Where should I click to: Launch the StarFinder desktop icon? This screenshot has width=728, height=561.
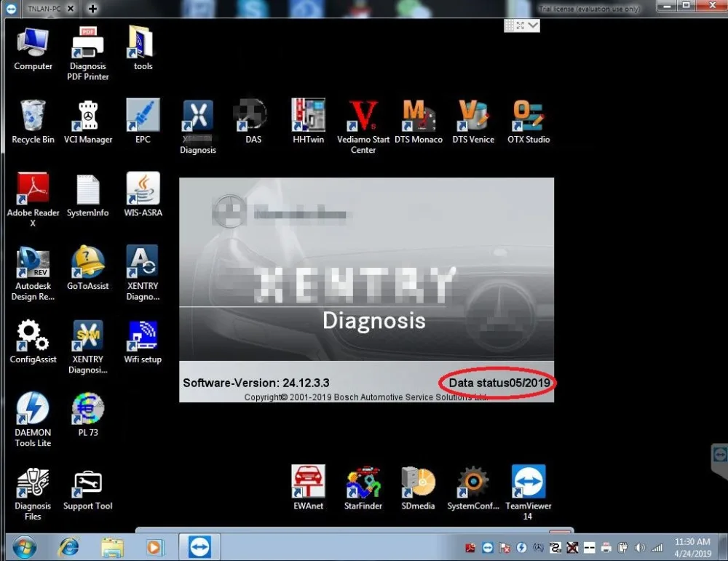click(x=363, y=488)
